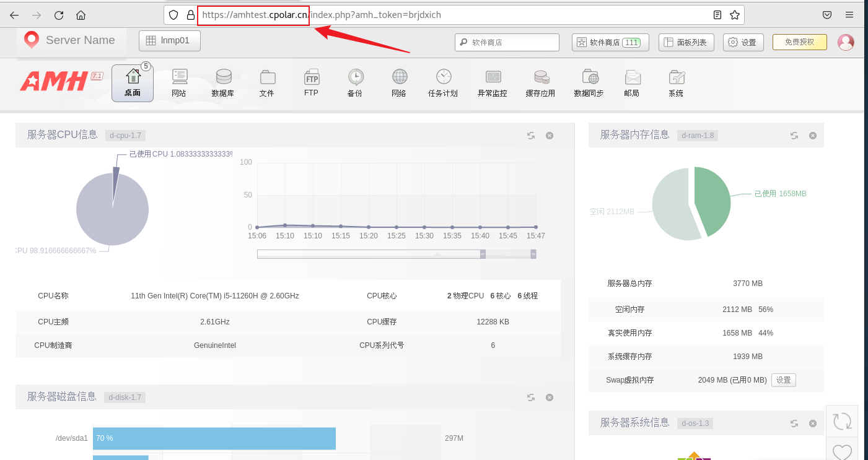Click the /dev/sda1 70% disk bar

tap(214, 438)
